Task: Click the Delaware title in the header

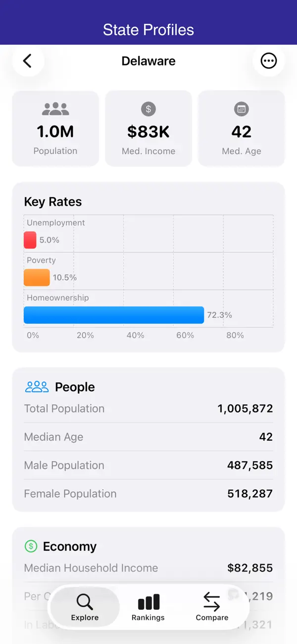Action: click(148, 60)
